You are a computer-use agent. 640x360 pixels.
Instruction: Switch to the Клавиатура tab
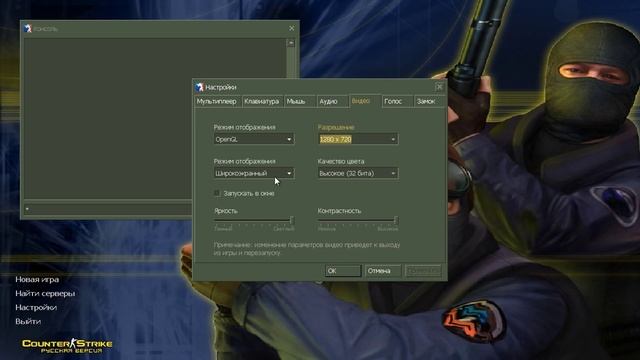[262, 101]
